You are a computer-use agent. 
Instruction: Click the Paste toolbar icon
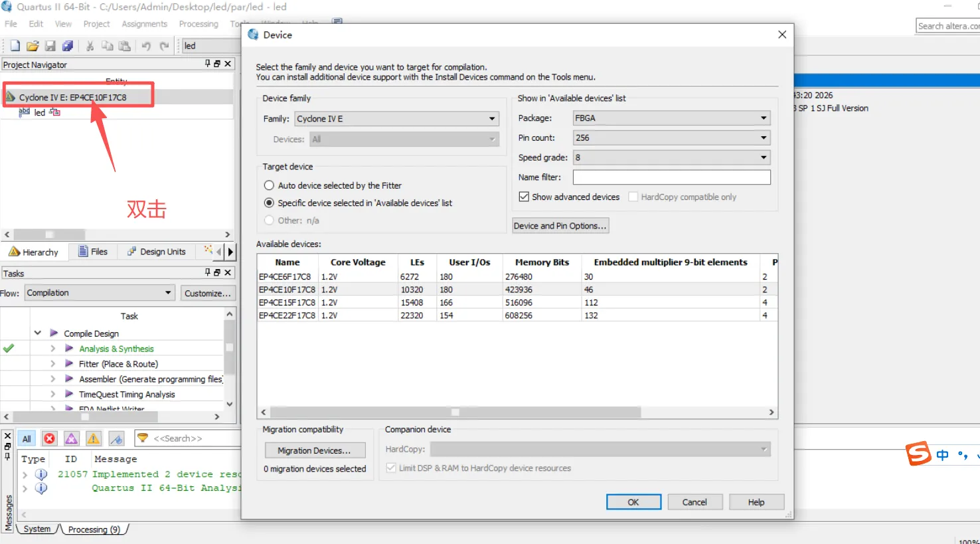click(x=124, y=46)
